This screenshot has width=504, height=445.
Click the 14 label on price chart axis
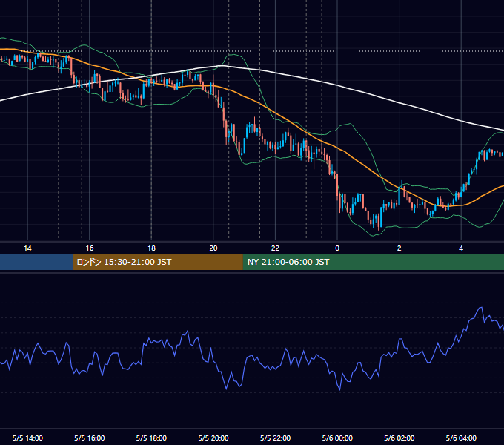pyautogui.click(x=27, y=248)
